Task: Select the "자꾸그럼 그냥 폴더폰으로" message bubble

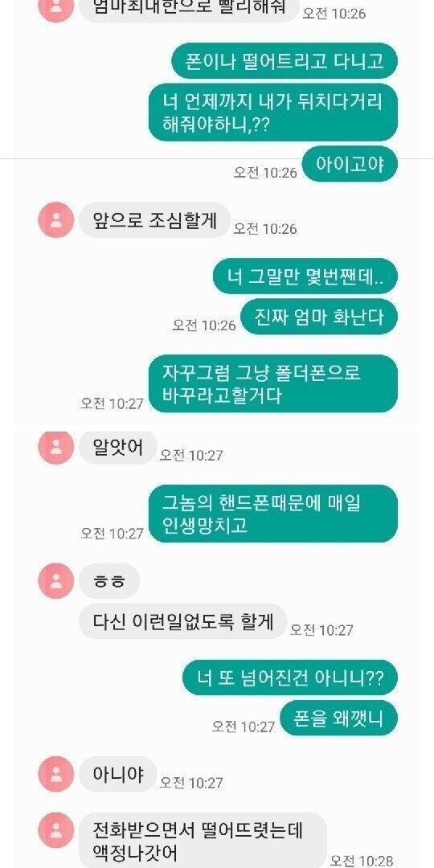Action: point(273,384)
